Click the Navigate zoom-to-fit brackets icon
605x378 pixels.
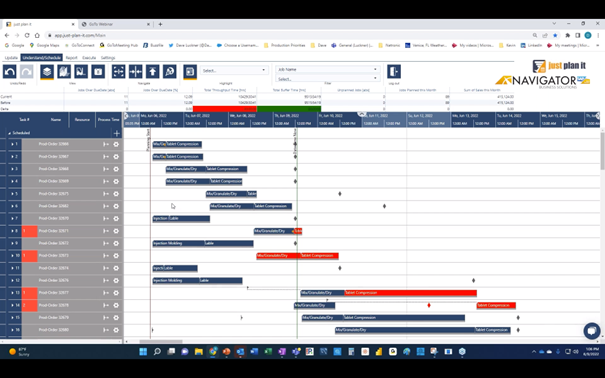coord(118,72)
